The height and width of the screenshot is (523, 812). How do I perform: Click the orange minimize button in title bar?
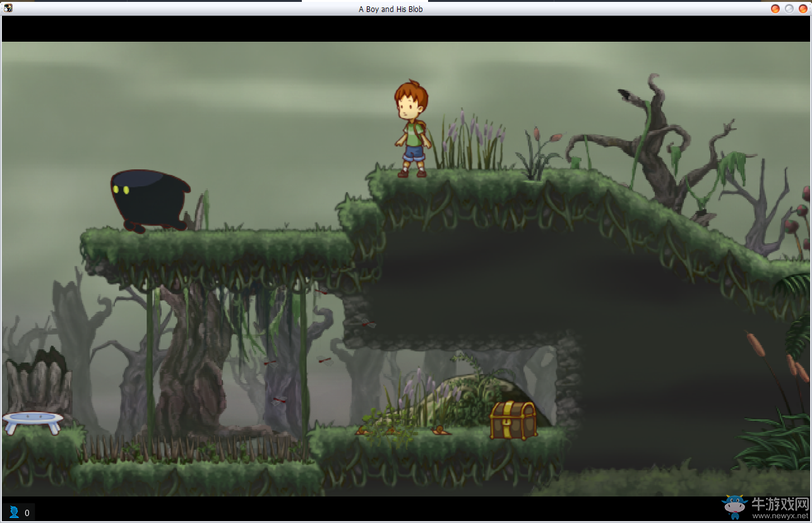pos(775,9)
